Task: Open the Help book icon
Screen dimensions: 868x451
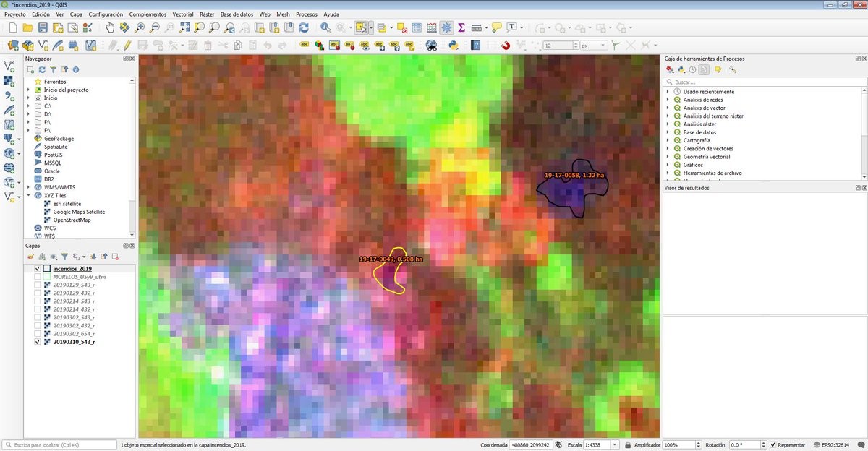Action: point(475,45)
